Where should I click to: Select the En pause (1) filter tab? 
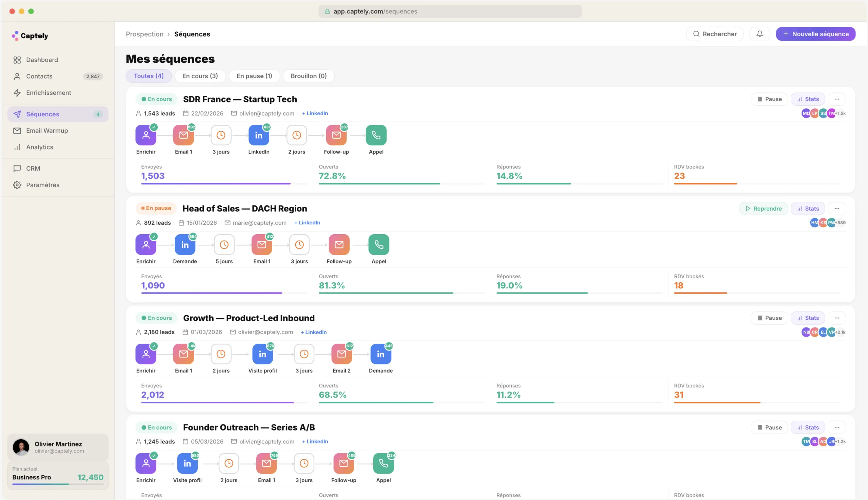(x=254, y=76)
